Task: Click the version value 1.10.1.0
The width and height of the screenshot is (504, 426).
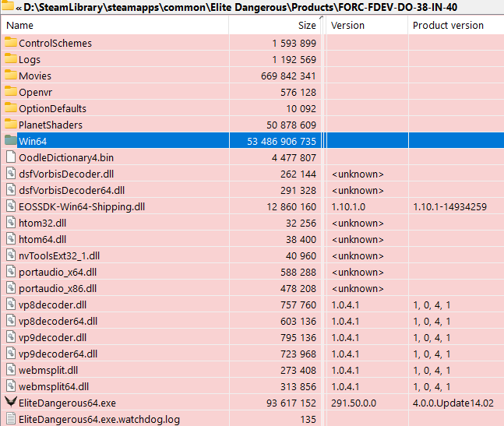Action: pyautogui.click(x=348, y=206)
